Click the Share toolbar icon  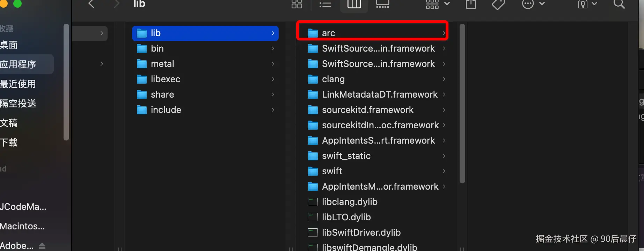[x=471, y=4]
